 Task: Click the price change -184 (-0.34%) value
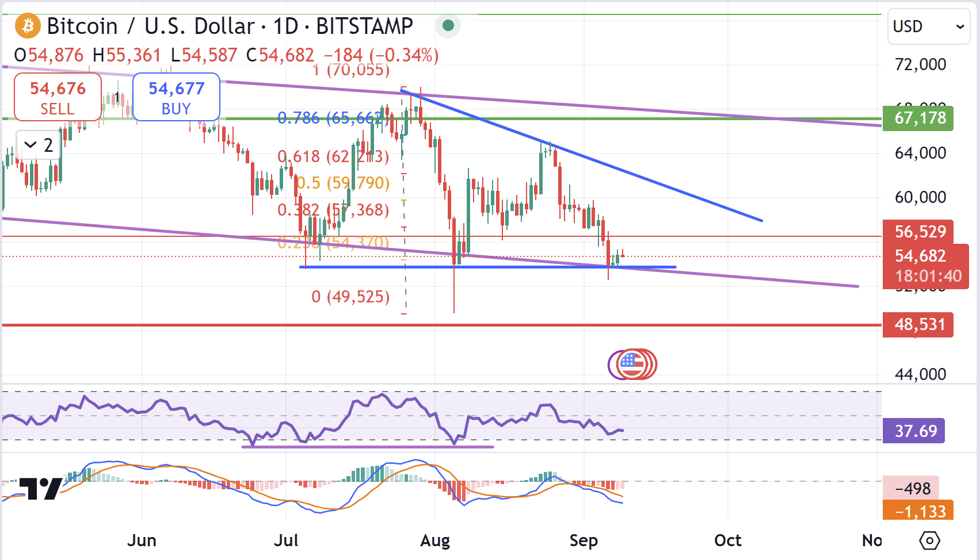coord(382,55)
